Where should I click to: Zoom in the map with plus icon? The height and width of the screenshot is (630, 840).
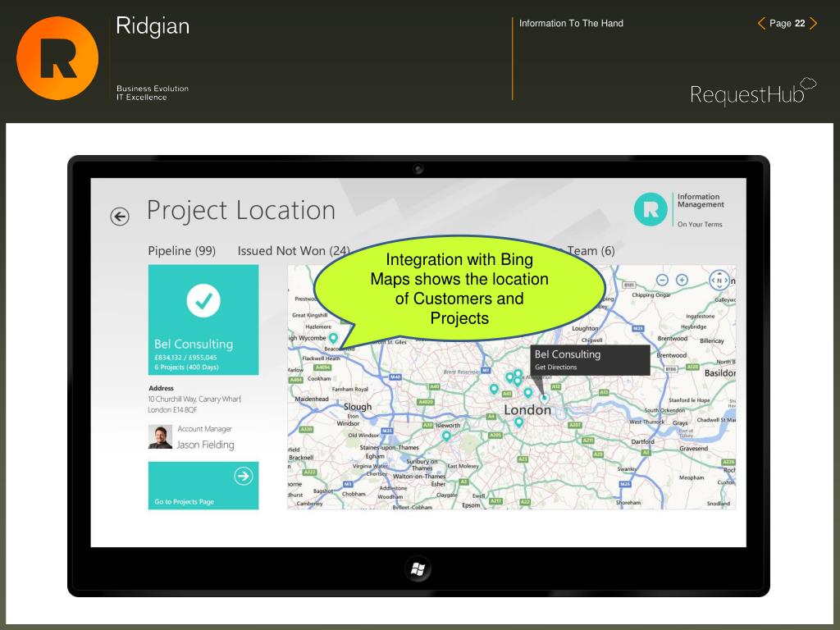(x=682, y=280)
